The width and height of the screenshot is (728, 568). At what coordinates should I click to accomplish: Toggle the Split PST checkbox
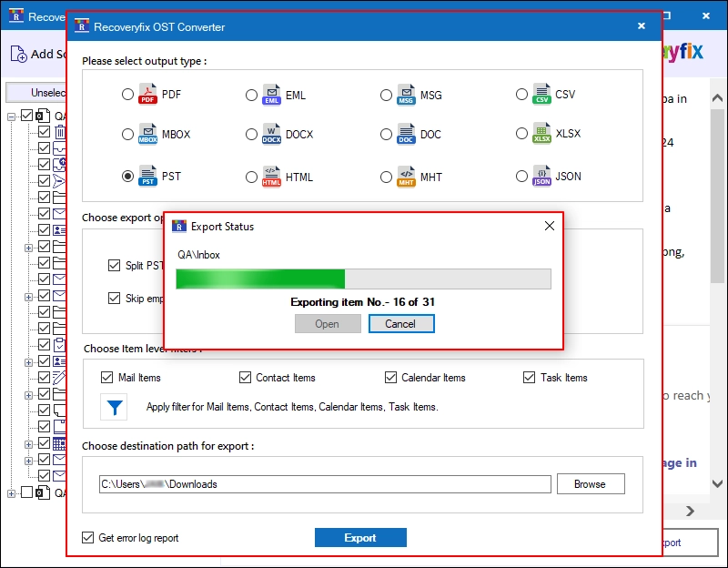coord(114,265)
